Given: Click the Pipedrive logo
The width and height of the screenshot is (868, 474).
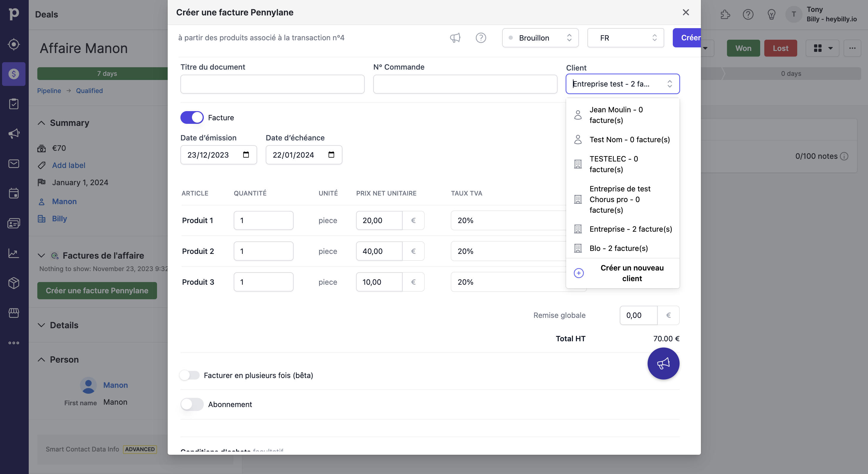Looking at the screenshot, I should 14,14.
